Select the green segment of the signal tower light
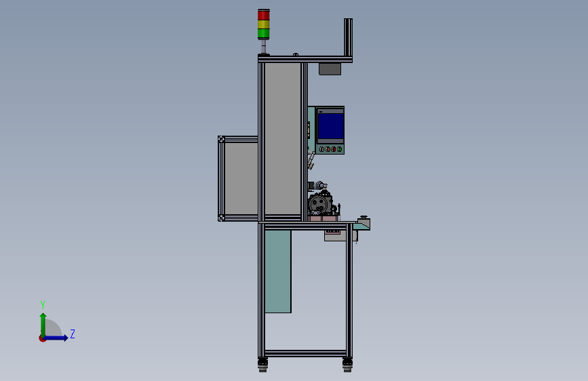 click(264, 34)
